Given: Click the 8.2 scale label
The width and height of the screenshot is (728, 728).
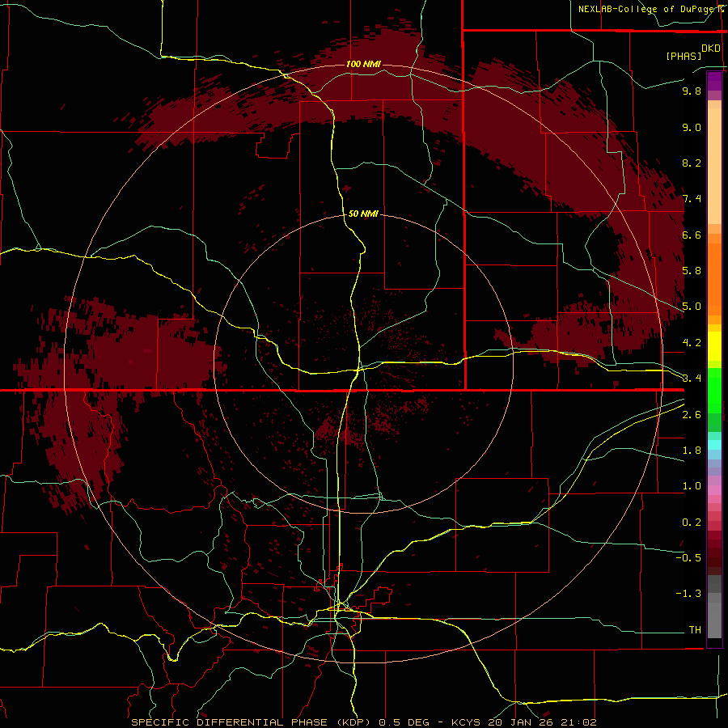Looking at the screenshot, I should point(692,163).
